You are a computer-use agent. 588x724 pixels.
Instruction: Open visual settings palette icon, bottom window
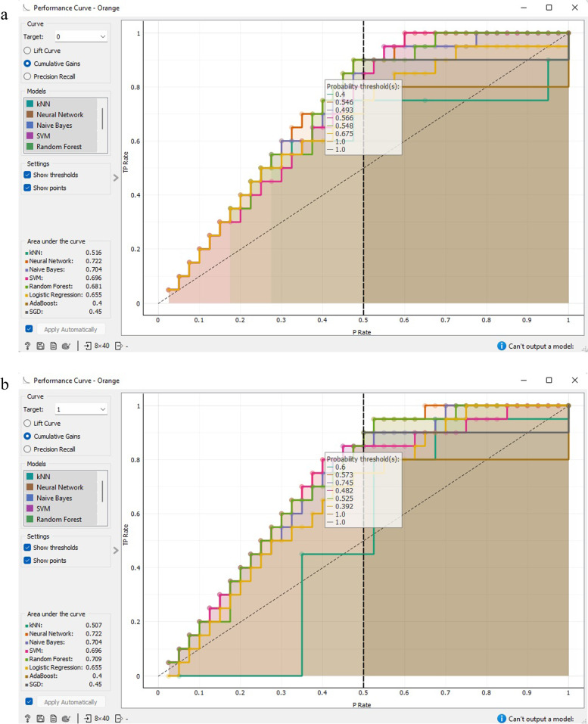(66, 719)
